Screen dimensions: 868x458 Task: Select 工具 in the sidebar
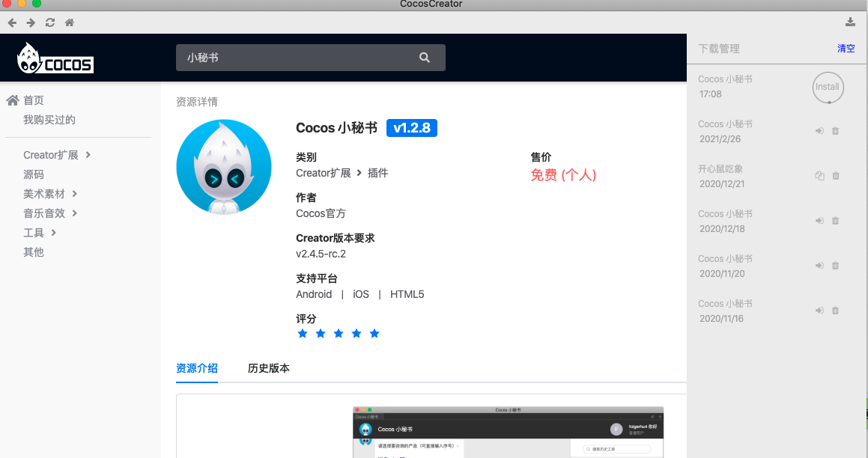[x=33, y=232]
